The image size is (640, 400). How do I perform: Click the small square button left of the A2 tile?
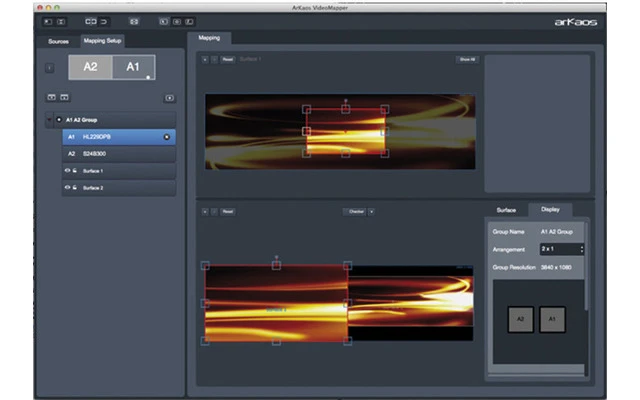tap(49, 68)
